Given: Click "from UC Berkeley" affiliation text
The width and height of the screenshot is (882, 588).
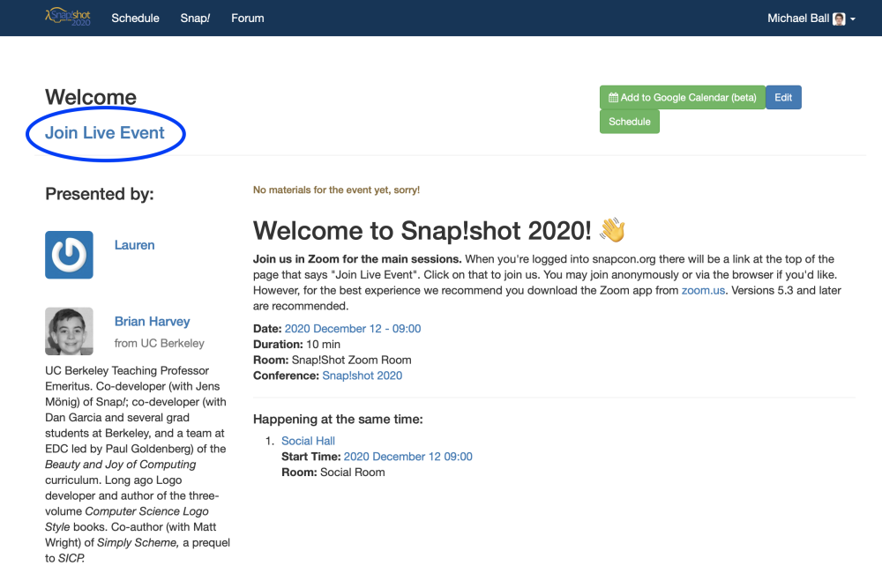Looking at the screenshot, I should tap(159, 344).
